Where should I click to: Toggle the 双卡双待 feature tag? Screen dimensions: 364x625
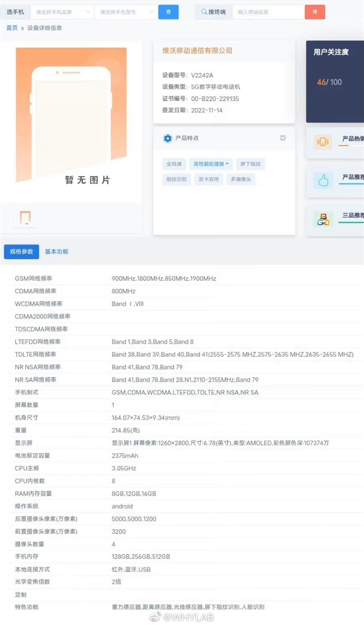click(207, 179)
